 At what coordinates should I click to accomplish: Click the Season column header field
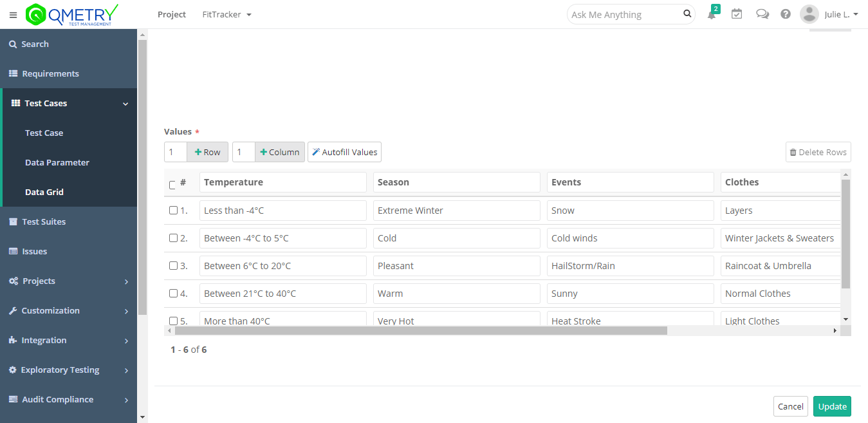pyautogui.click(x=457, y=182)
